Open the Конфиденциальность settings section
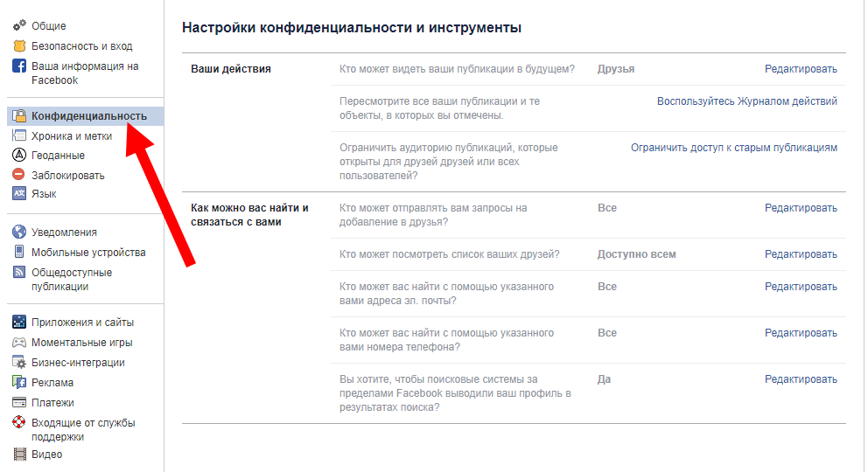Viewport: 868px width, 472px height. coord(88,116)
